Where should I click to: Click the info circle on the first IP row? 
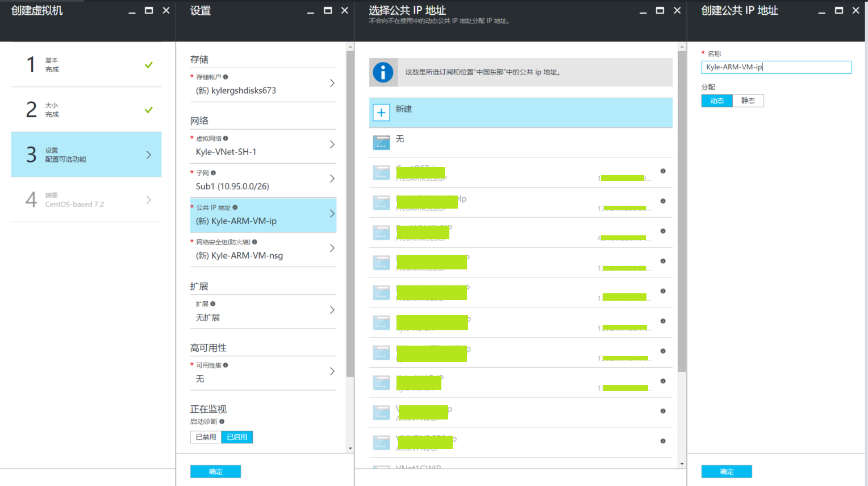[663, 171]
